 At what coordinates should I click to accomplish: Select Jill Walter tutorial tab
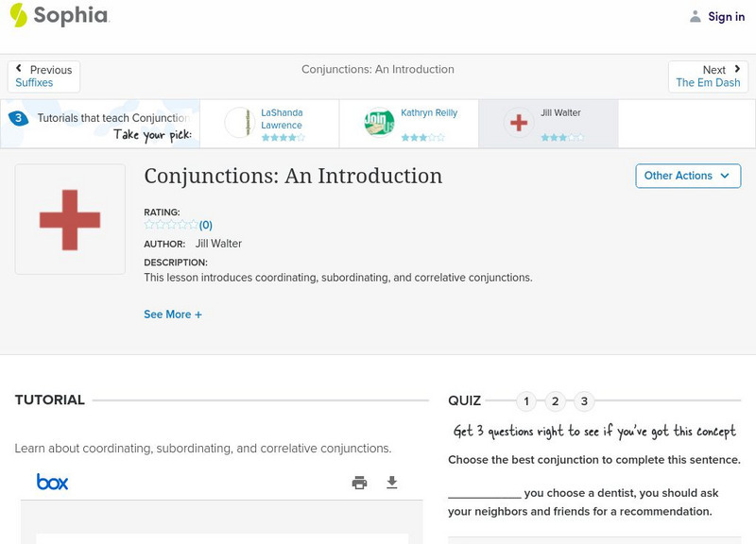pyautogui.click(x=548, y=124)
